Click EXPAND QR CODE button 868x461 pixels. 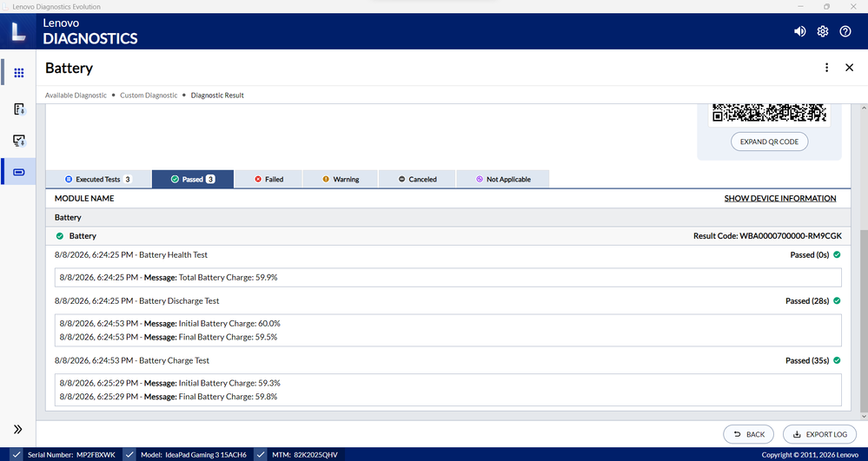[x=769, y=142]
